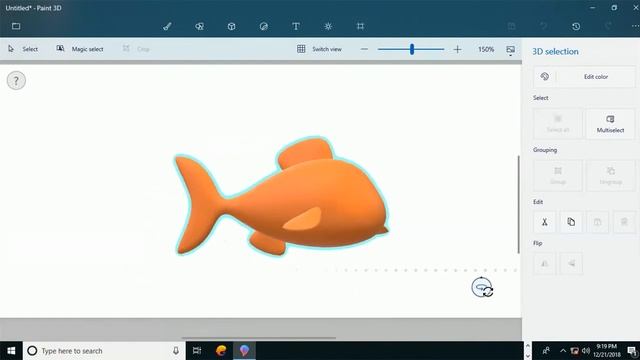Open the Menu folder icon

[16, 26]
